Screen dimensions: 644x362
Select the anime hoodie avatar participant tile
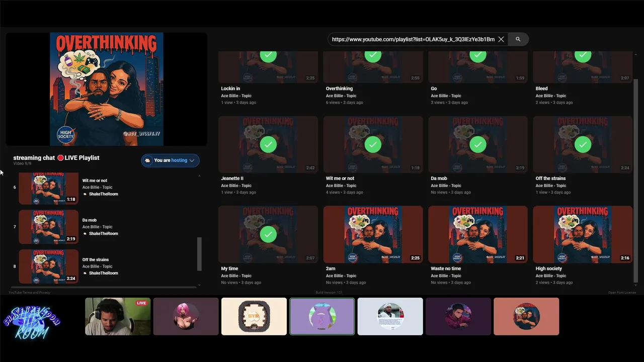(458, 316)
